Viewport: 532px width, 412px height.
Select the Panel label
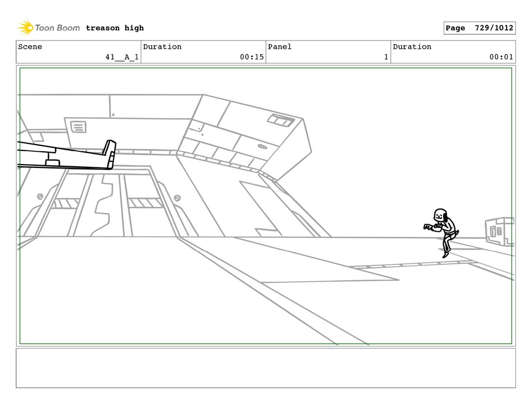tap(280, 46)
